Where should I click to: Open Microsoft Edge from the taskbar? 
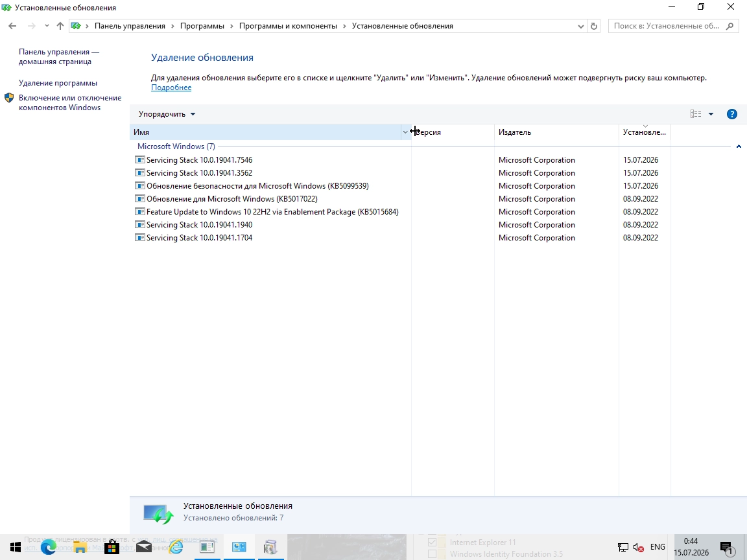click(48, 546)
